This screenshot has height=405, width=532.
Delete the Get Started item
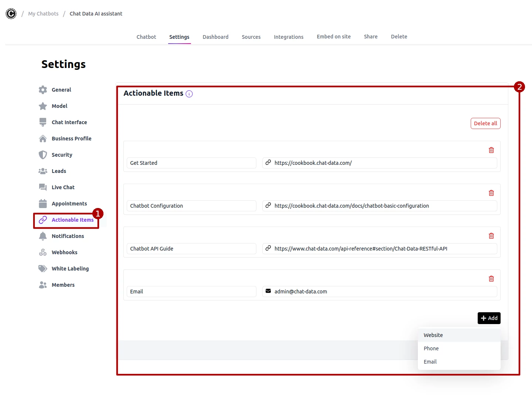pyautogui.click(x=491, y=150)
